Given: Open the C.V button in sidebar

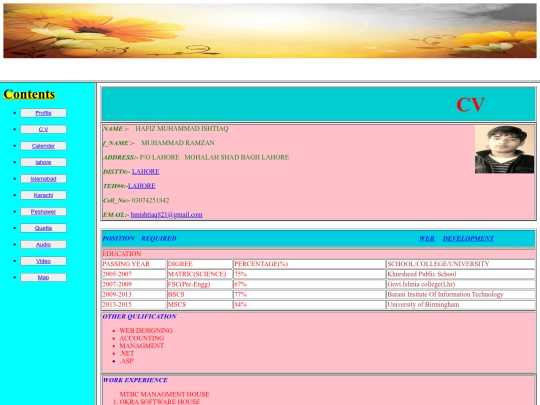Looking at the screenshot, I should [43, 129].
